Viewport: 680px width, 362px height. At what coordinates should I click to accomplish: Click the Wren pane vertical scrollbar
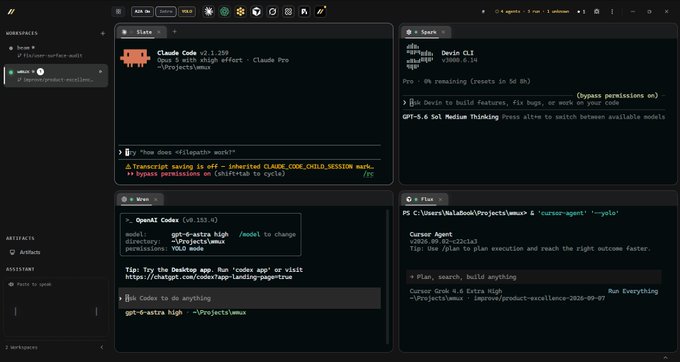tap(387, 277)
